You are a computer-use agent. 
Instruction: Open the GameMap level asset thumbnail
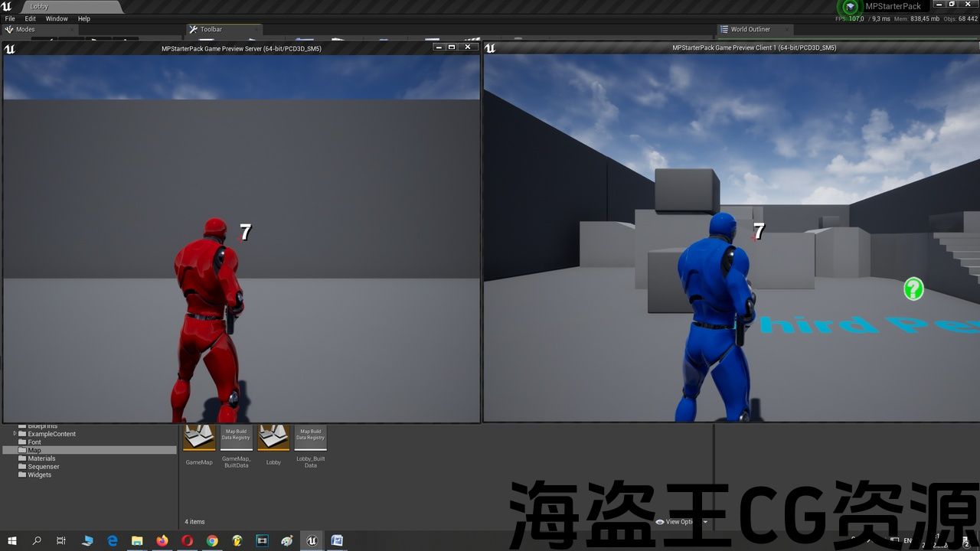click(199, 439)
